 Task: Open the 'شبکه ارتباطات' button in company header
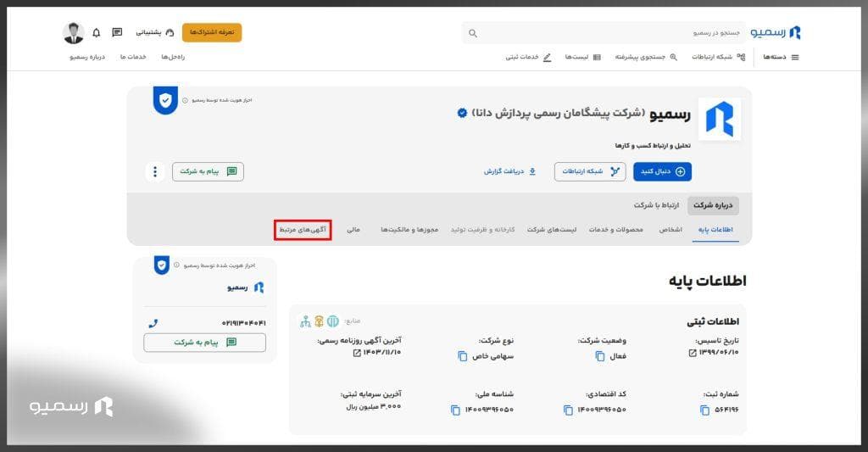coord(590,171)
